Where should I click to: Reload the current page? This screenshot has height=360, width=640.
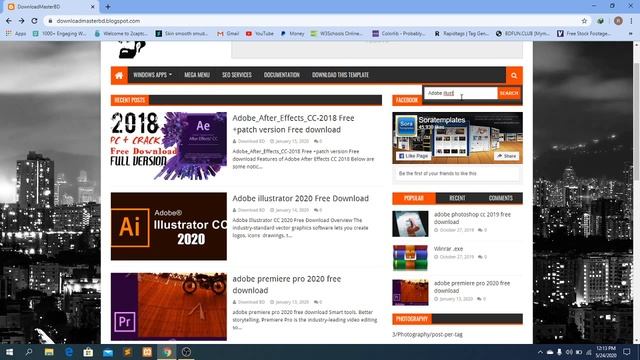(x=35, y=21)
